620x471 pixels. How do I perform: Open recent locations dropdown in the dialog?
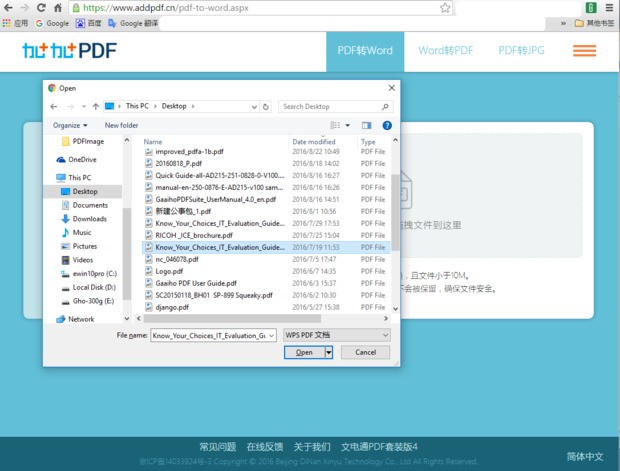[x=84, y=106]
